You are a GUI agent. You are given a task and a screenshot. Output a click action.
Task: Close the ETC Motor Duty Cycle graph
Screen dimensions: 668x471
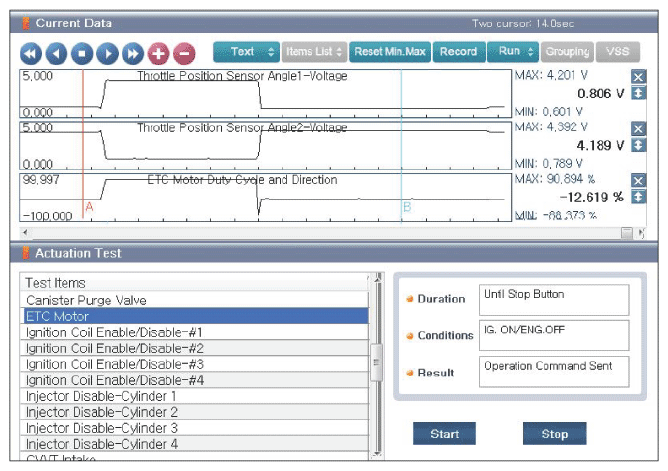click(638, 181)
